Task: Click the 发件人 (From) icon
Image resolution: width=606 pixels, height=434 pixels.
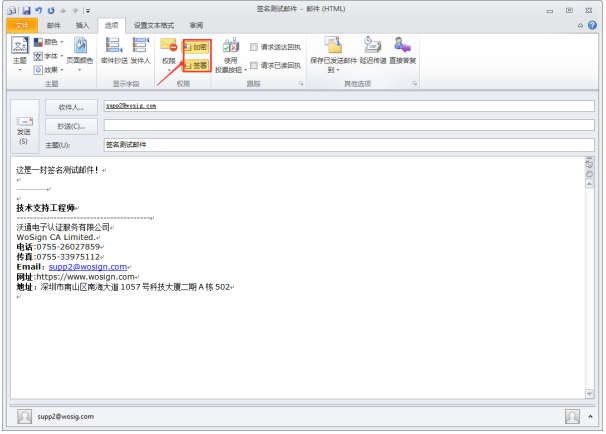Action: pos(140,50)
